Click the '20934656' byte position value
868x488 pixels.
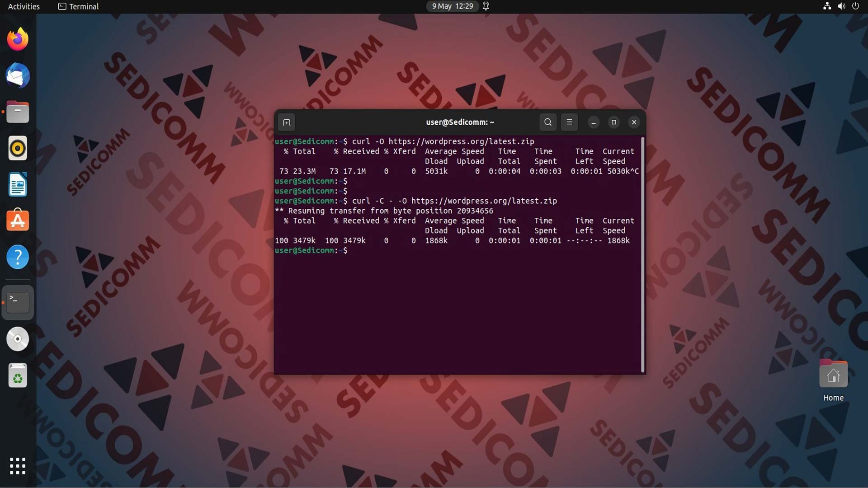click(x=475, y=211)
